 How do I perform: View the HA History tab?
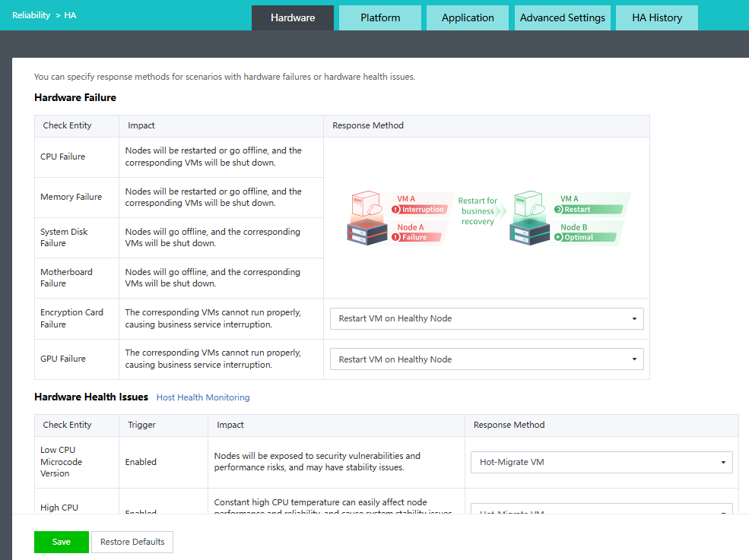pos(657,17)
